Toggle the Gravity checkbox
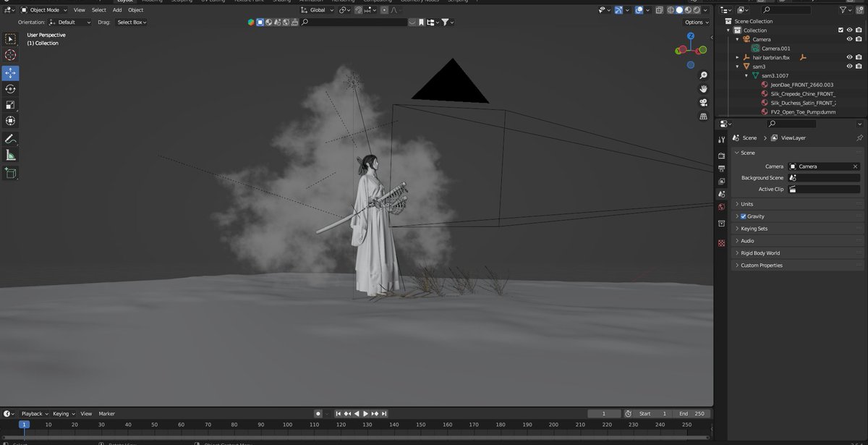 [744, 216]
